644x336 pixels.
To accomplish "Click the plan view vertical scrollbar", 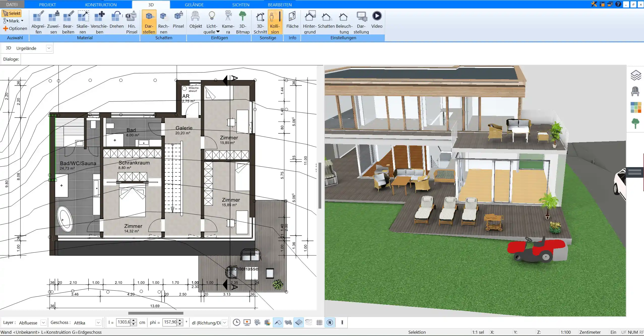I will 320,185.
